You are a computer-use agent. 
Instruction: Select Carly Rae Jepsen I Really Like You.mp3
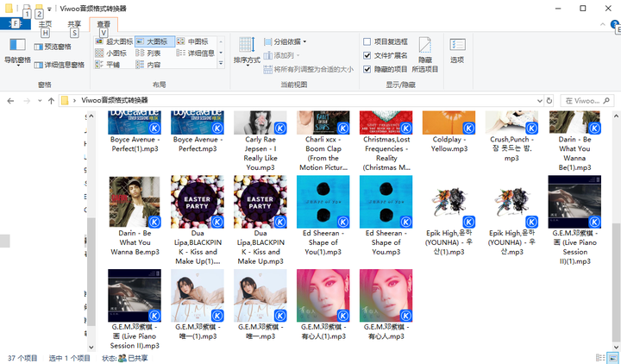260,141
